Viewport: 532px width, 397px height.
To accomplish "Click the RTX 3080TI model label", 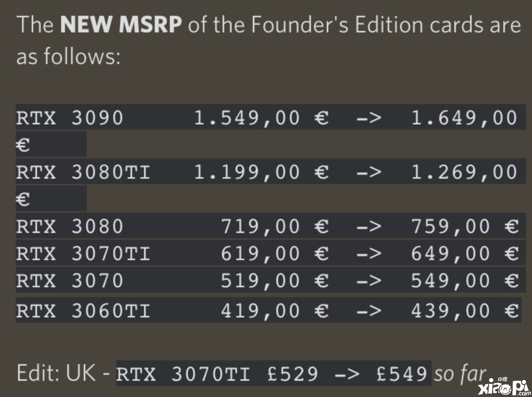I will pyautogui.click(x=83, y=172).
